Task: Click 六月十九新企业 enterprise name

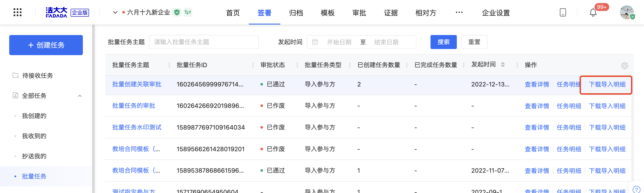Action: [148, 12]
